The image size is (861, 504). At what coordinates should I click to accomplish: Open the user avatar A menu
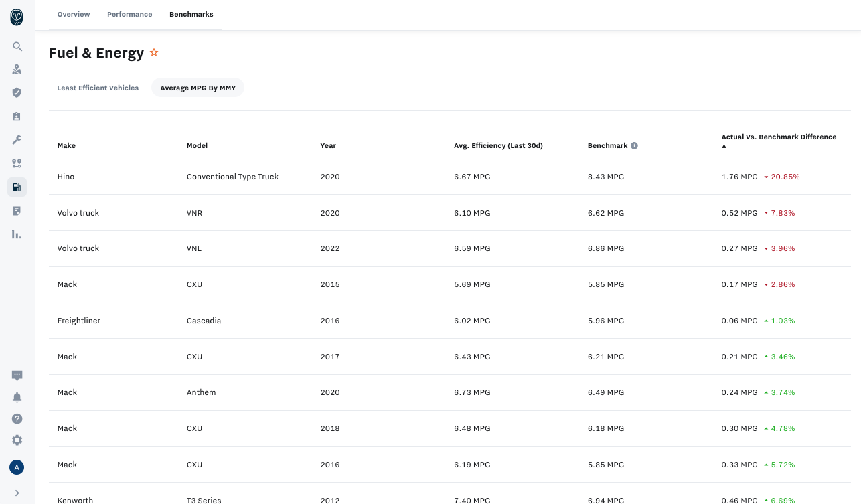point(17,467)
